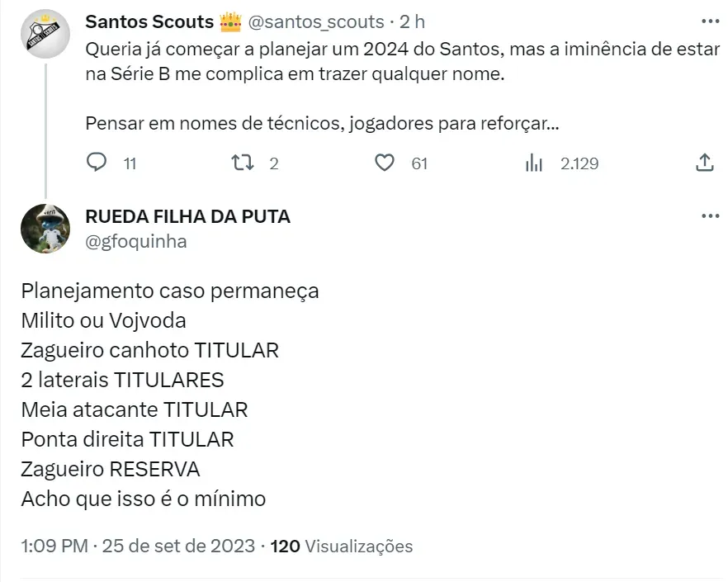Open more options on the gfoquinha reply
Image resolution: width=728 pixels, height=582 pixels.
tap(709, 216)
